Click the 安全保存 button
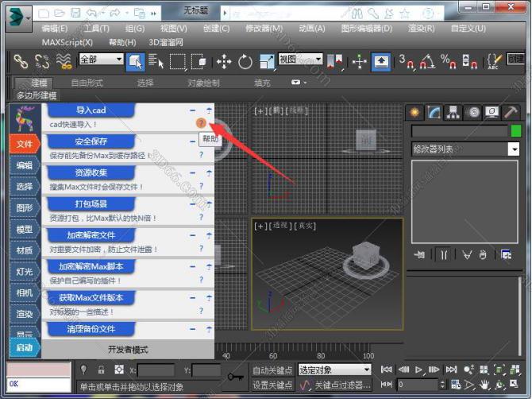The image size is (532, 399). (x=91, y=141)
